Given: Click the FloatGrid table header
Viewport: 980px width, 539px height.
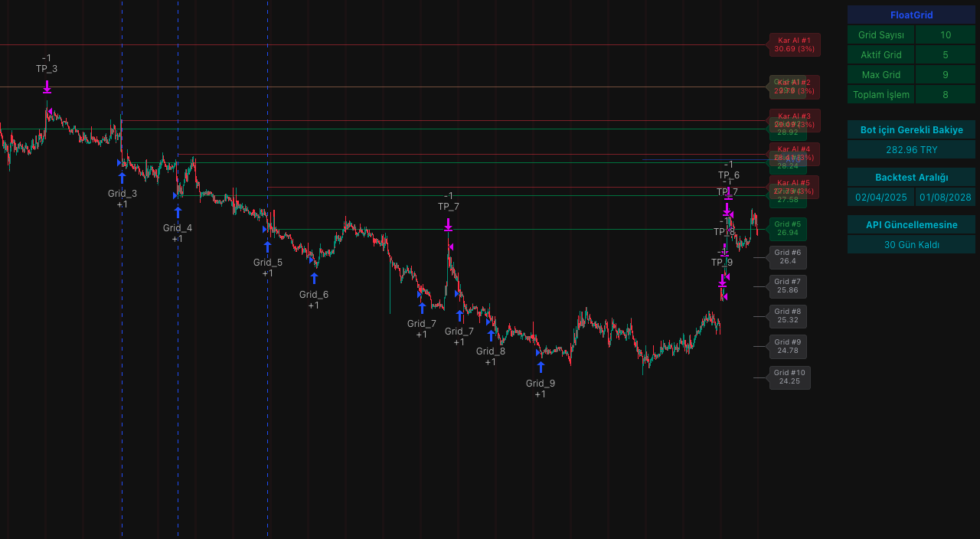Looking at the screenshot, I should 911,15.
